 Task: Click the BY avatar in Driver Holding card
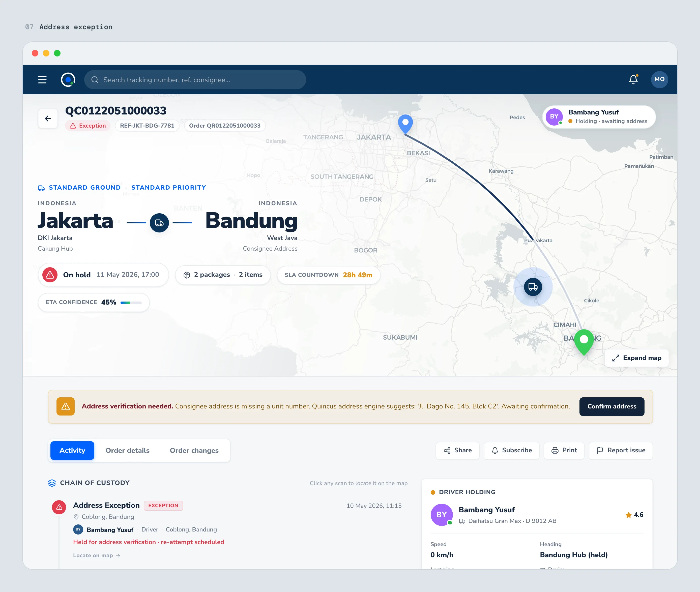pos(442,515)
